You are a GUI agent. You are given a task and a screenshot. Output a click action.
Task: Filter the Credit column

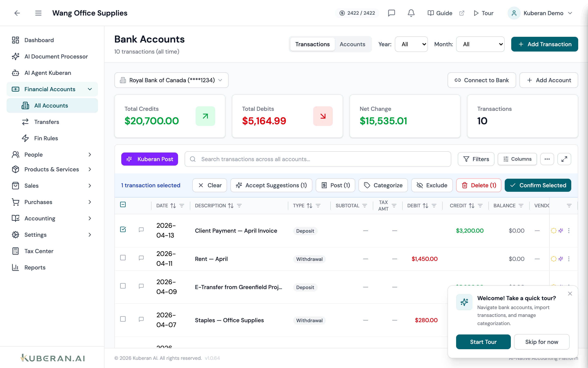(x=480, y=206)
